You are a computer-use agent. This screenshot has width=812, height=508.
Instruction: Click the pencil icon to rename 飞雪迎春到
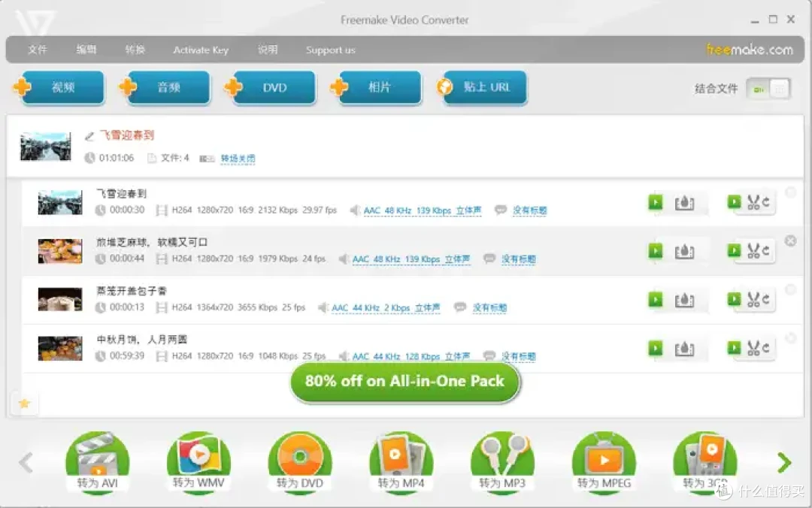point(89,136)
